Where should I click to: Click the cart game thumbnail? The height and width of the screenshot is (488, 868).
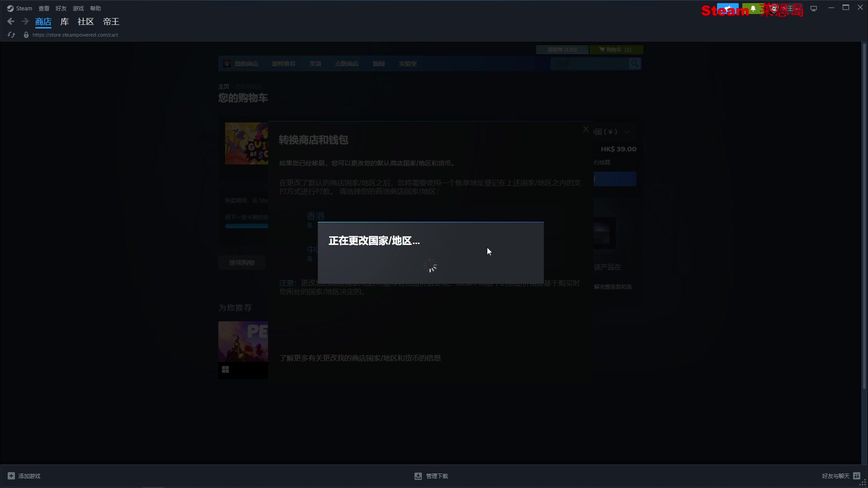[x=246, y=143]
